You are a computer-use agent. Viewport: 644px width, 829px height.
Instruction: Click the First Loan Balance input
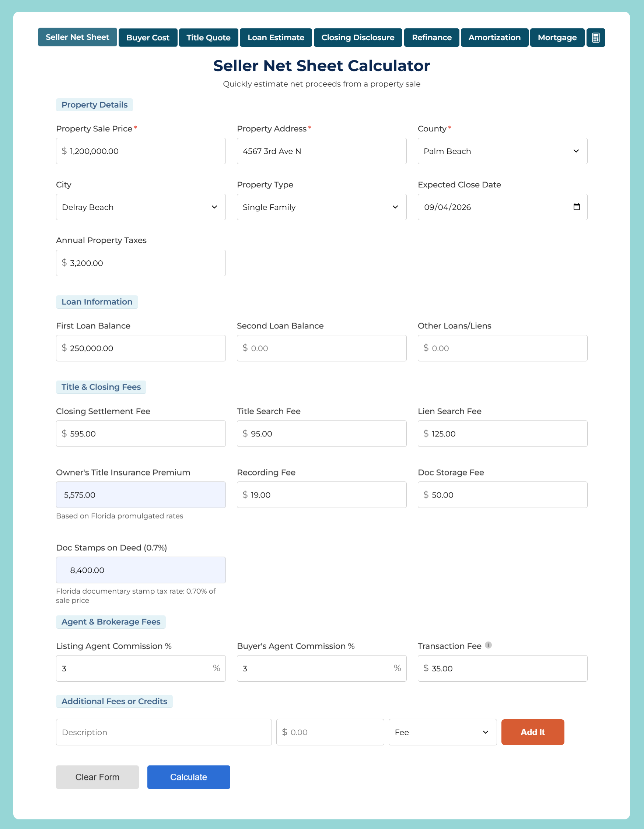pos(140,348)
